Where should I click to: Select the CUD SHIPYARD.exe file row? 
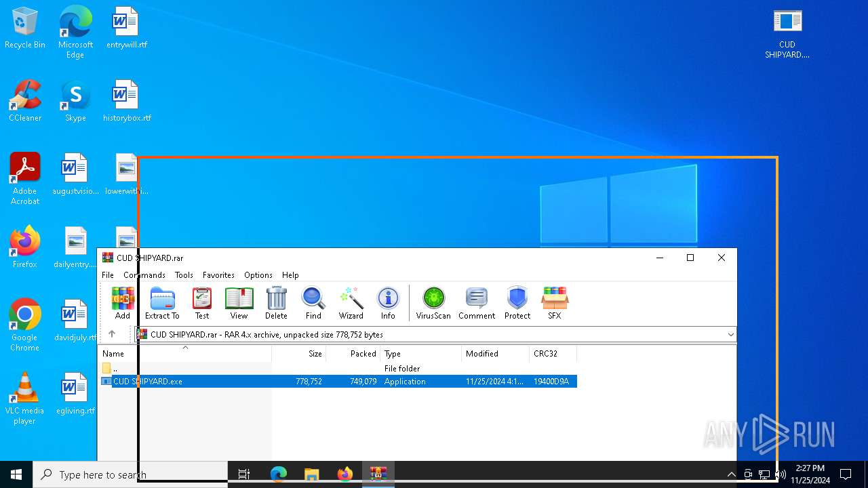(x=338, y=382)
